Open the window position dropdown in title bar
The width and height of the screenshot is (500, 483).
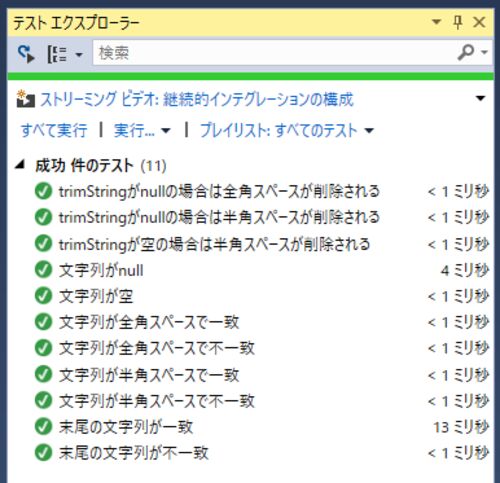[436, 22]
